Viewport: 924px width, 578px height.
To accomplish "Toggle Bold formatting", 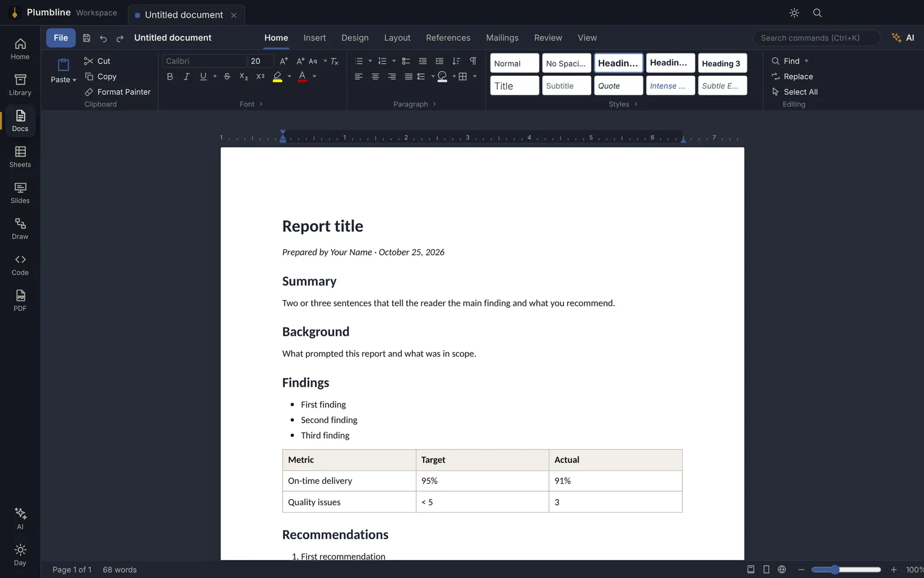I will [170, 76].
